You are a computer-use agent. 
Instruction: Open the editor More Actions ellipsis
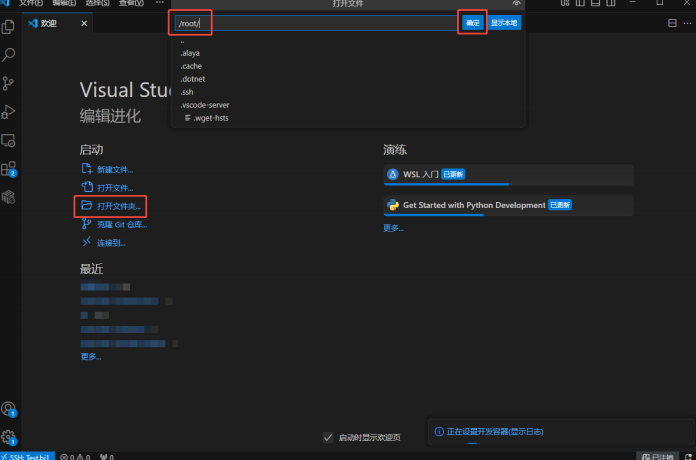click(x=688, y=23)
